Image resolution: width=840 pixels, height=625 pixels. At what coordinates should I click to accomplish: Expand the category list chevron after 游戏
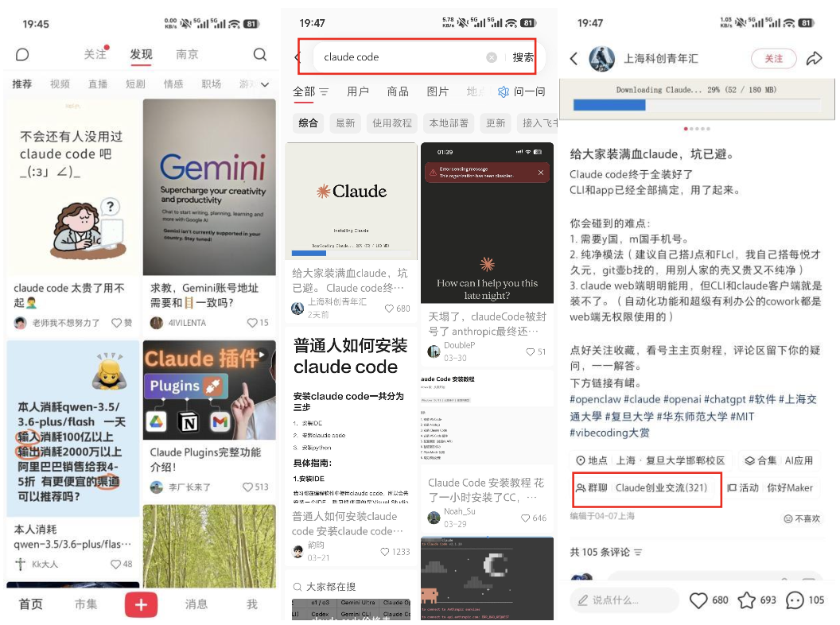265,84
